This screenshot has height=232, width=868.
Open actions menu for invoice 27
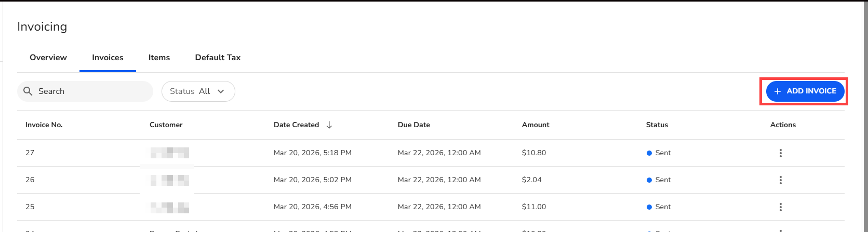[780, 153]
